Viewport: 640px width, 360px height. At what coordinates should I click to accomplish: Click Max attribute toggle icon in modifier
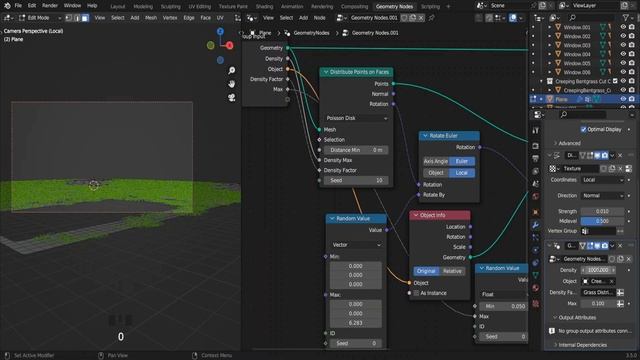coord(620,304)
